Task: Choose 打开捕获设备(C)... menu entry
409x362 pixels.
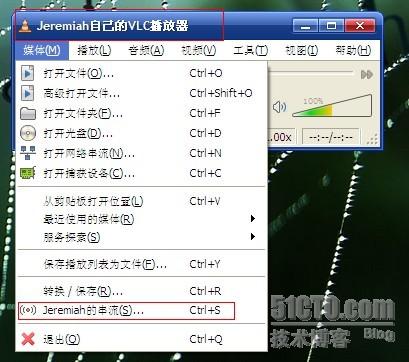Action: (x=141, y=173)
